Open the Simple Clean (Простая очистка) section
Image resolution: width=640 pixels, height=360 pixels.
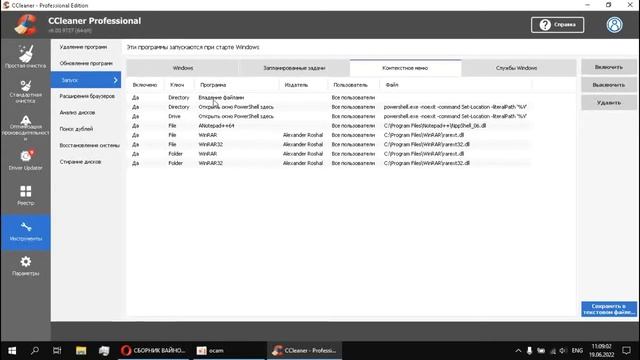tap(25, 56)
